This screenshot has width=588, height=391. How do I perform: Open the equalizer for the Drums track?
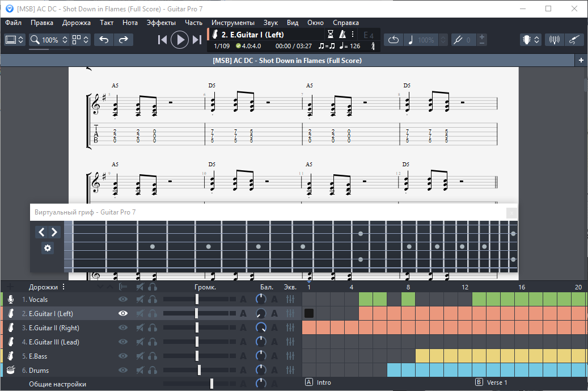pos(291,371)
